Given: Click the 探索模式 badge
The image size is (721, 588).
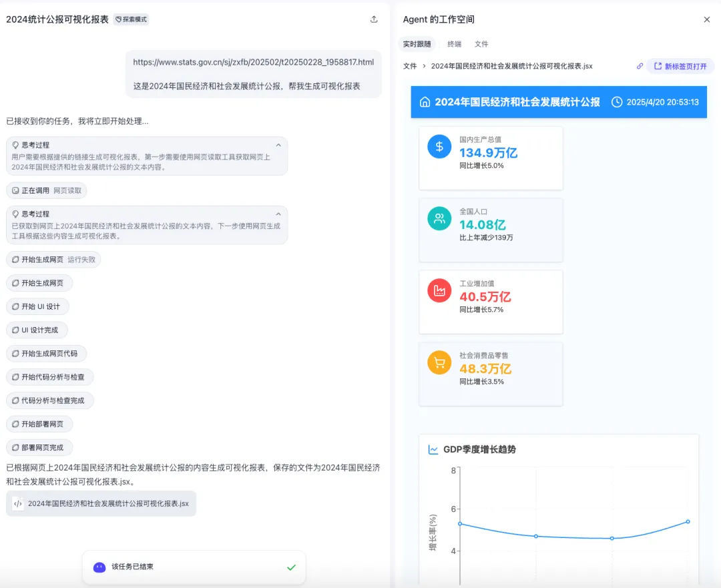Looking at the screenshot, I should pos(131,19).
